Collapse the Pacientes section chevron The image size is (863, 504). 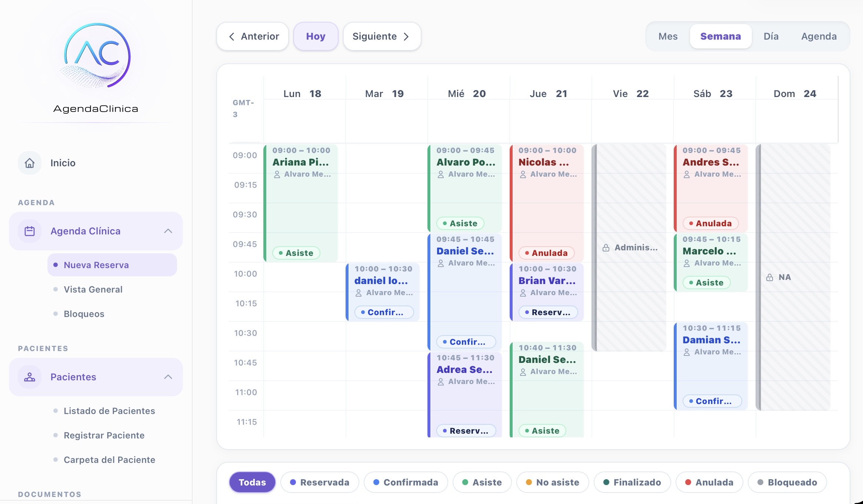[168, 377]
